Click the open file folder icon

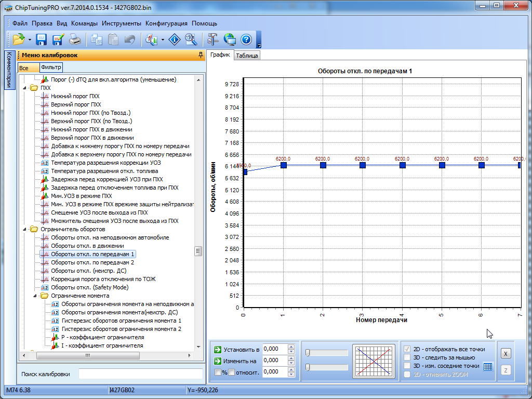[19, 39]
